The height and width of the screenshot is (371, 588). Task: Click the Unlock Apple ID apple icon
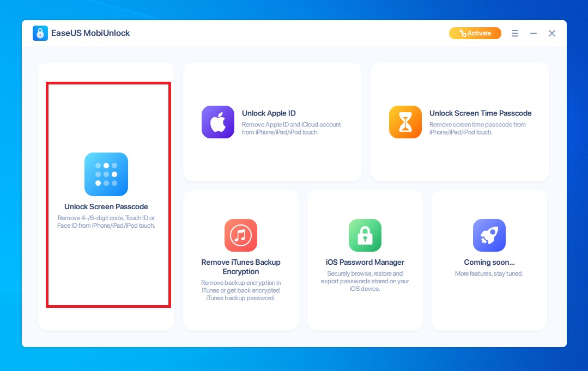tap(218, 122)
